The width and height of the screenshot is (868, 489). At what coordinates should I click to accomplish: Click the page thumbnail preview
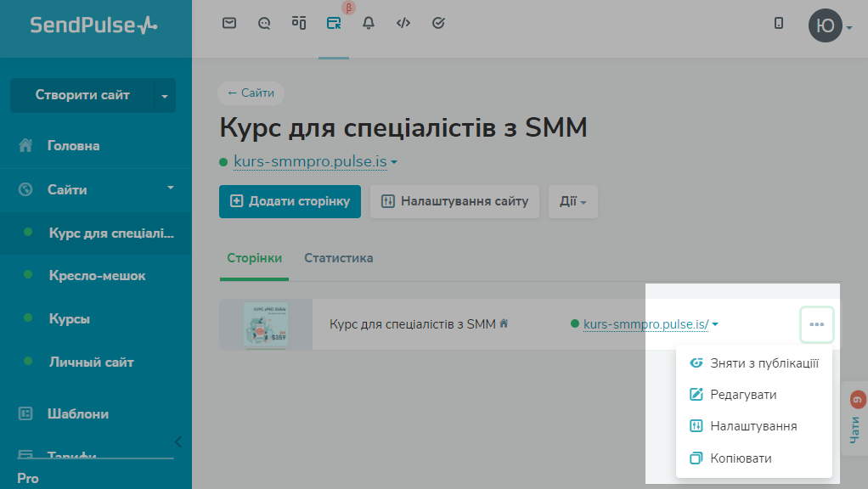pyautogui.click(x=266, y=324)
